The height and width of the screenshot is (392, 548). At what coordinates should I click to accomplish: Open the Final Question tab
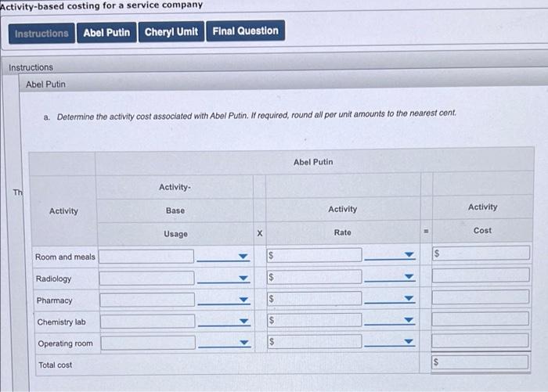tap(245, 31)
